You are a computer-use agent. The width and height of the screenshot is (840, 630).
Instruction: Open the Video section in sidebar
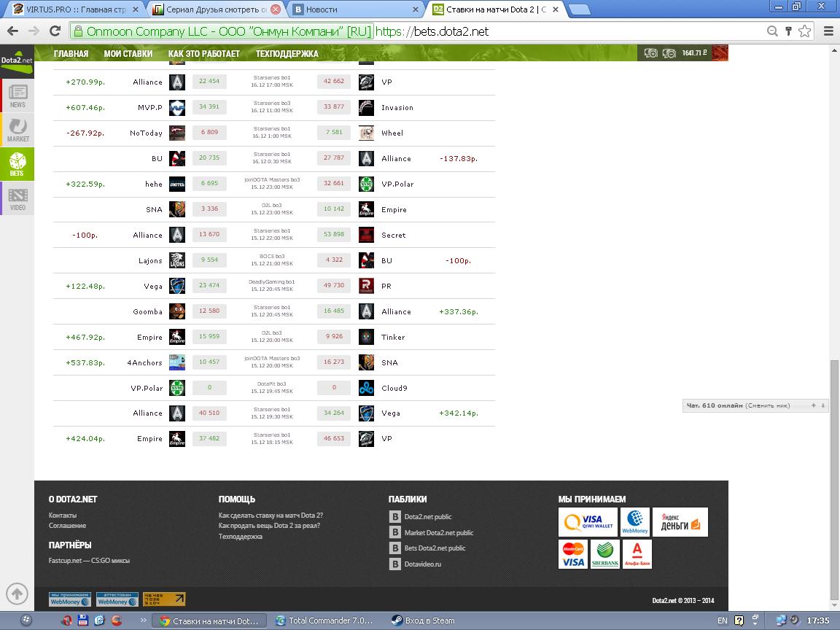point(17,198)
